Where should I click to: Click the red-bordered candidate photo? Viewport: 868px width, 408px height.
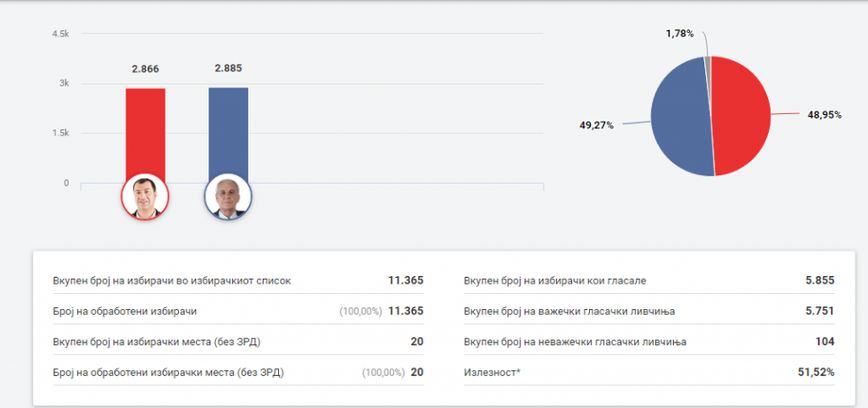coord(144,196)
